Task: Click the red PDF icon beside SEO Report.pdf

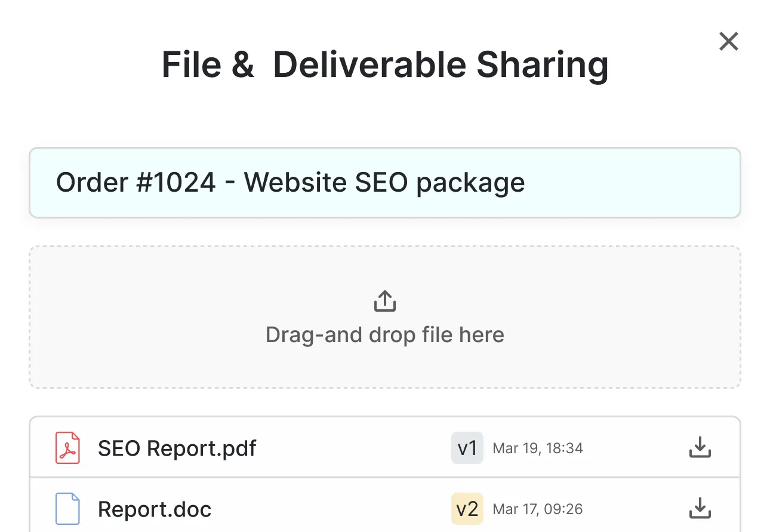Action: [x=67, y=448]
